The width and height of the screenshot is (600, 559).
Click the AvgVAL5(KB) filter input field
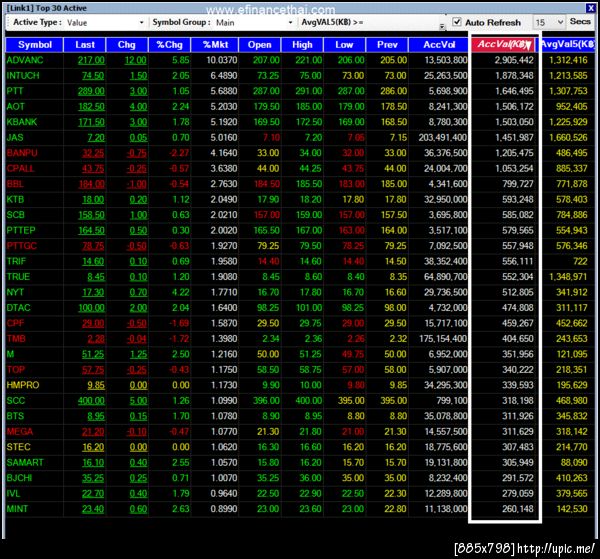(x=404, y=22)
